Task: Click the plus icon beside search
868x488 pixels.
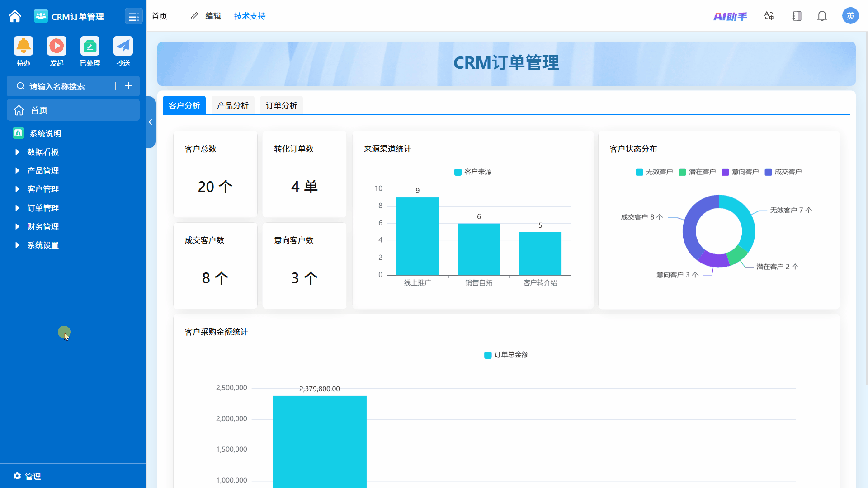Action: click(x=129, y=86)
